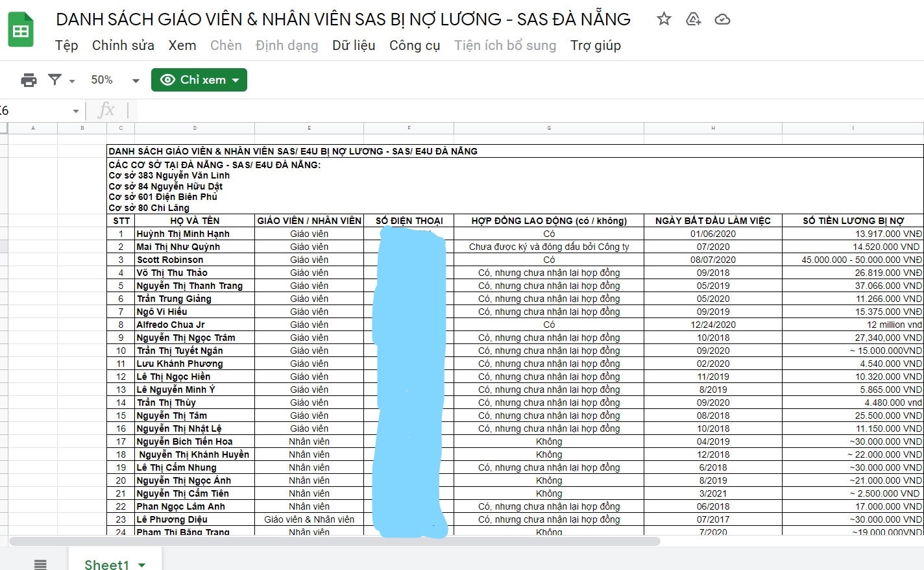Check the document cloud sync status
Screen dimensions: 924x570
point(722,19)
